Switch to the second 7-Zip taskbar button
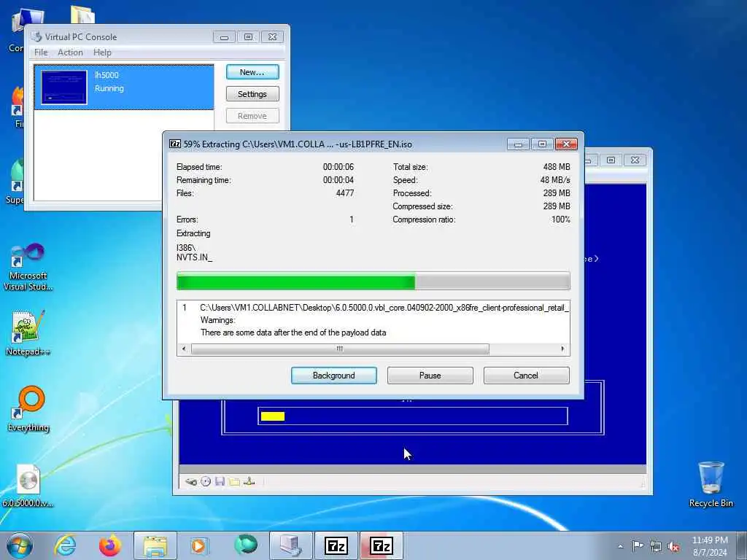 tap(381, 545)
